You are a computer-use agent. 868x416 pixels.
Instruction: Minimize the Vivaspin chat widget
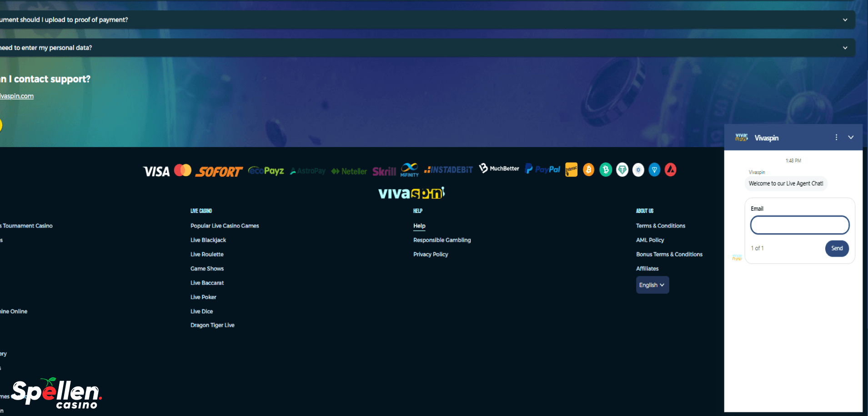click(x=851, y=137)
